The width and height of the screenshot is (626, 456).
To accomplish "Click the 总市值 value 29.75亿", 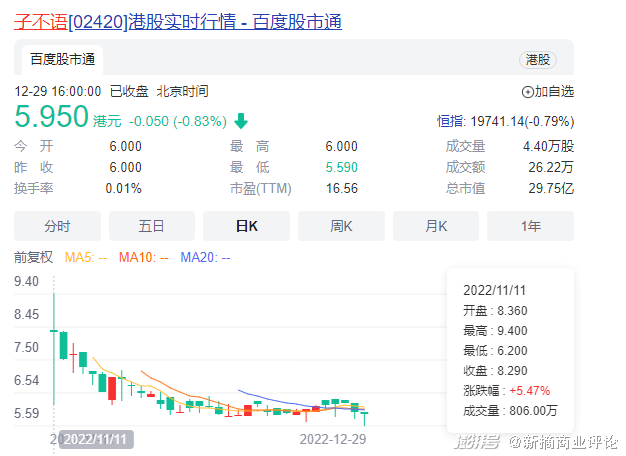I will point(551,188).
